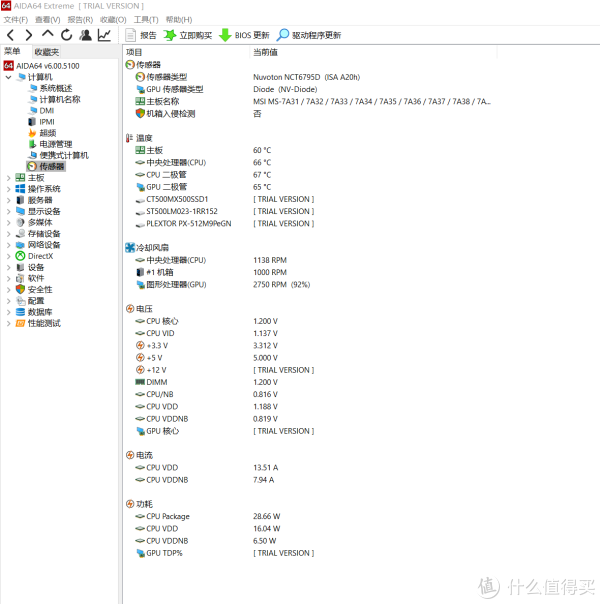Click the 冷却风扇 fan section icon
Image resolution: width=600 pixels, height=604 pixels.
[130, 248]
